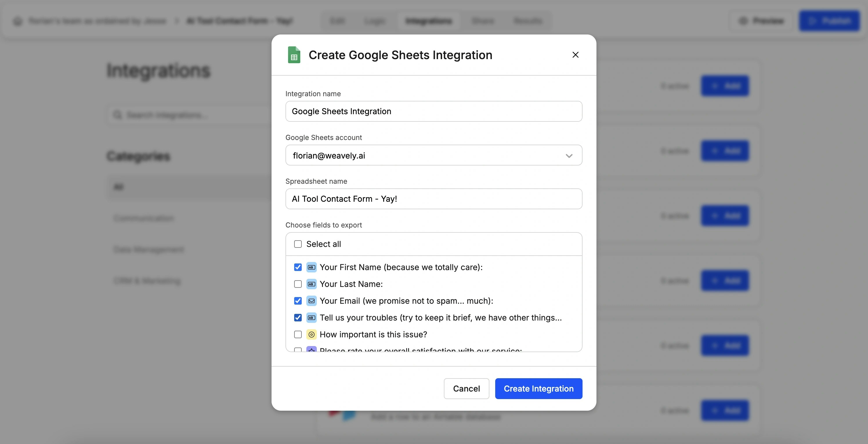Viewport: 868px width, 444px height.
Task: Click the text field icon beside Your First Name
Action: click(x=311, y=267)
